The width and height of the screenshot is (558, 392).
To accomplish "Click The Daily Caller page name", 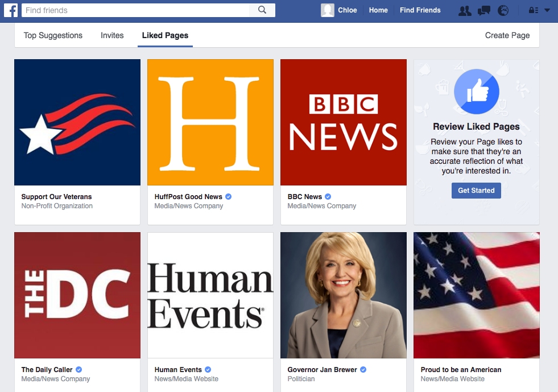I will point(47,370).
